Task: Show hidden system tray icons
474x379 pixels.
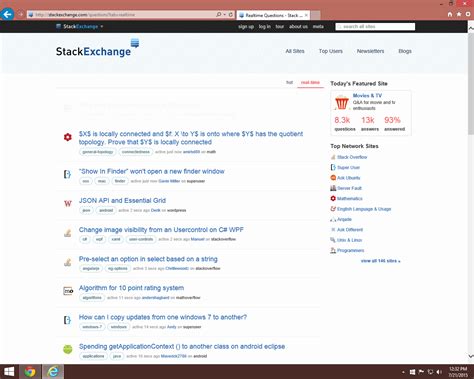Action: click(403, 372)
